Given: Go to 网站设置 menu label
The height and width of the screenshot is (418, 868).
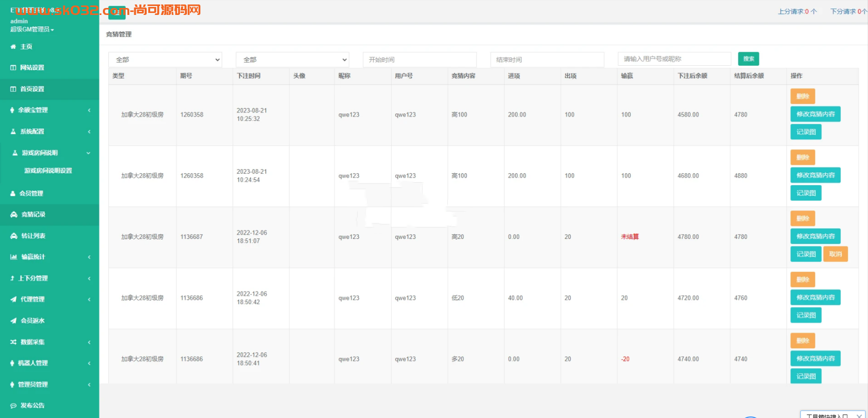Looking at the screenshot, I should (32, 68).
